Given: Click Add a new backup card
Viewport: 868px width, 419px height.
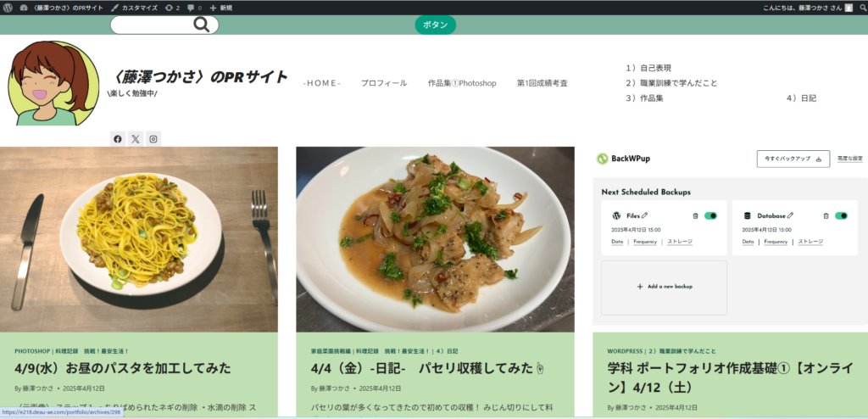Looking at the screenshot, I should coord(664,287).
